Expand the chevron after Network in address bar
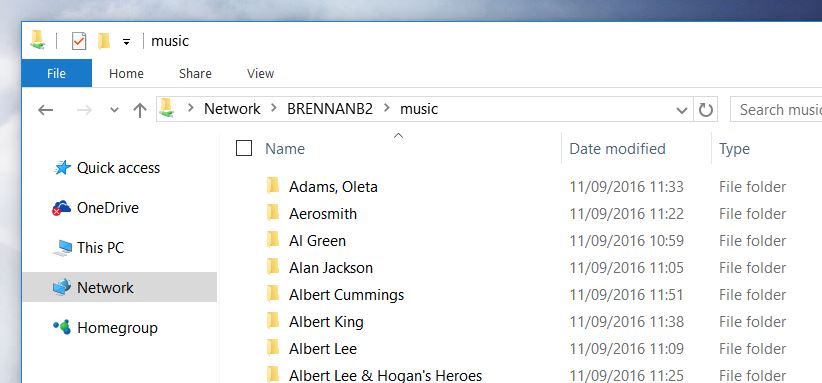This screenshot has height=383, width=822. (x=274, y=108)
